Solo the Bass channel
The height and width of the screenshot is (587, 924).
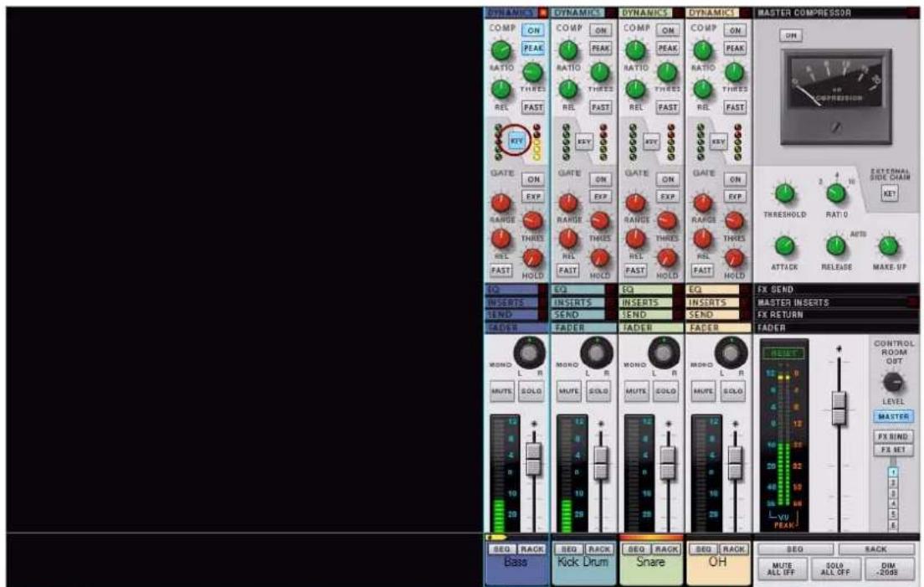tap(531, 391)
